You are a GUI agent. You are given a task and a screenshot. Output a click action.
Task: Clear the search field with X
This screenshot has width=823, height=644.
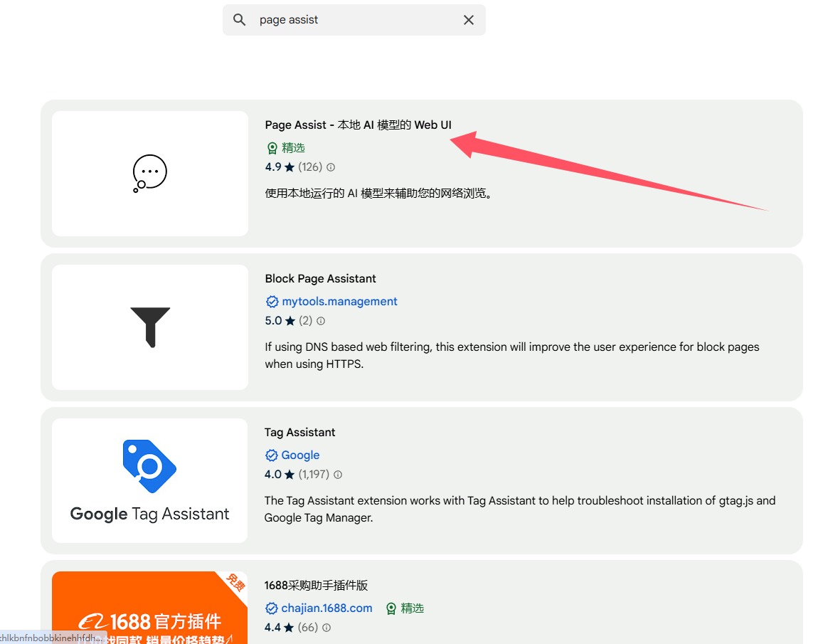pyautogui.click(x=469, y=20)
